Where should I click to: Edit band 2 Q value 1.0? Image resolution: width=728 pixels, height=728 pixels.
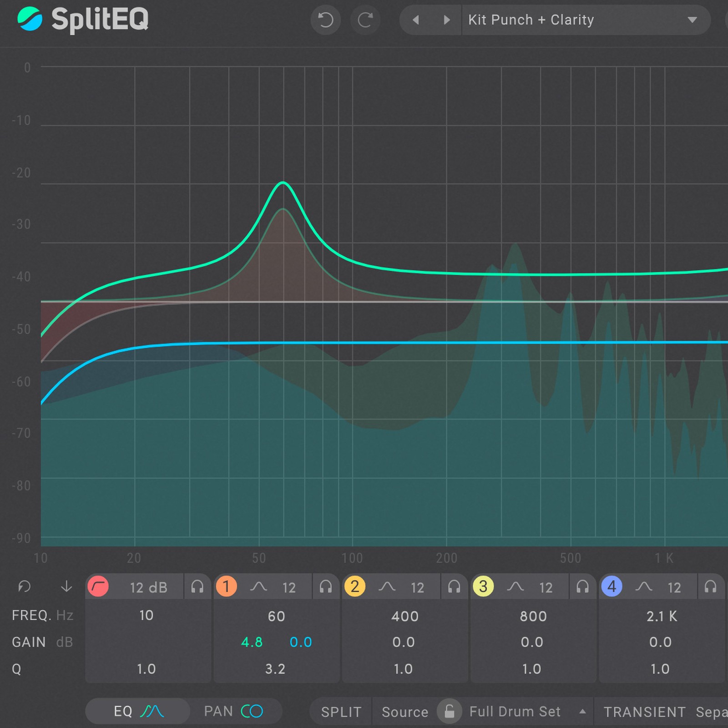click(x=403, y=669)
